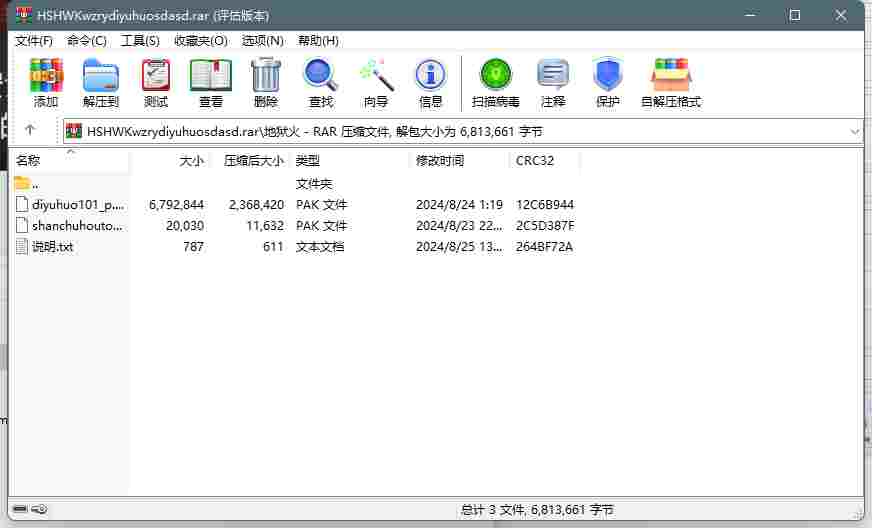Click the 文本文档 type cell

coord(320,246)
